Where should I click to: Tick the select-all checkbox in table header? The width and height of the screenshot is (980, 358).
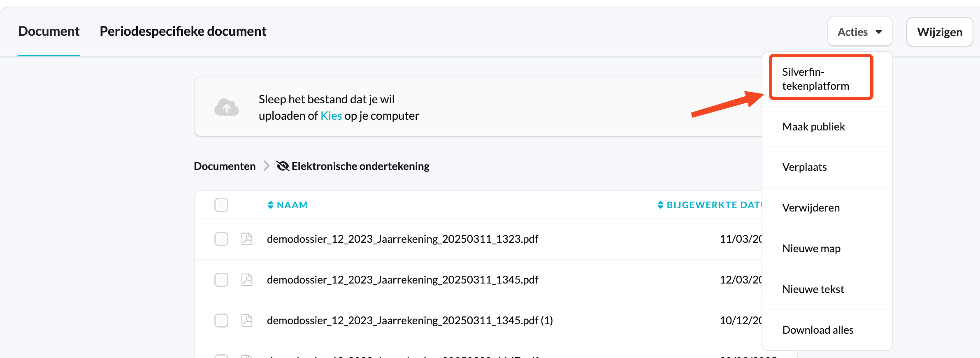(221, 205)
